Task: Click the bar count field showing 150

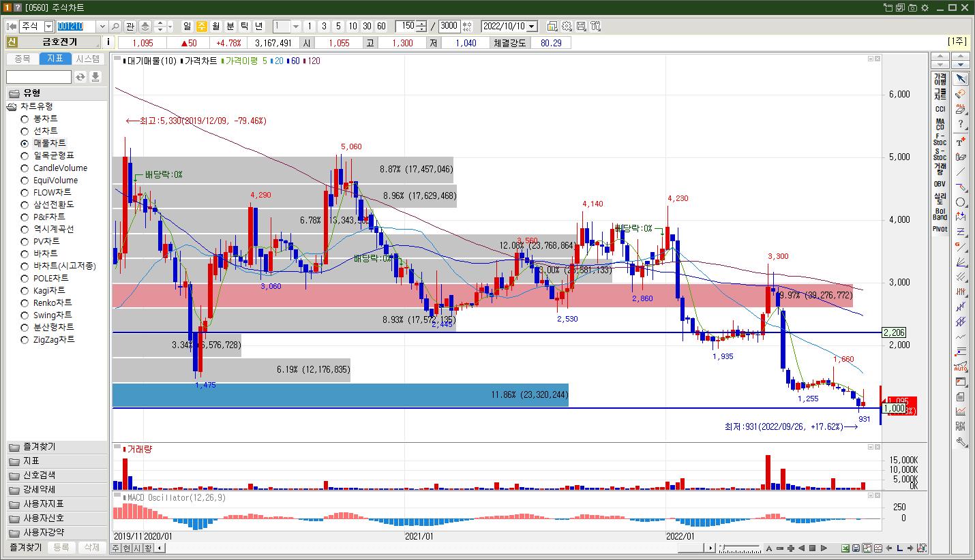Action: tap(406, 27)
